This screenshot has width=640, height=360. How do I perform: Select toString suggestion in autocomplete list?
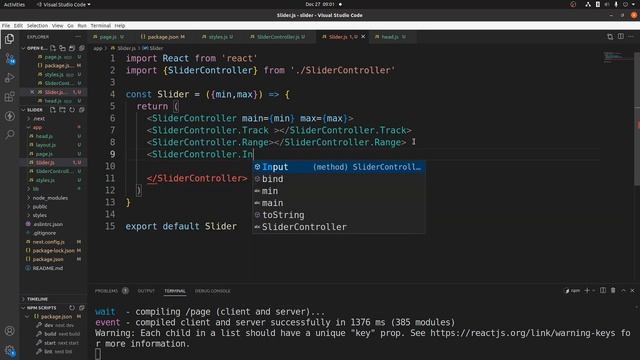(338, 215)
